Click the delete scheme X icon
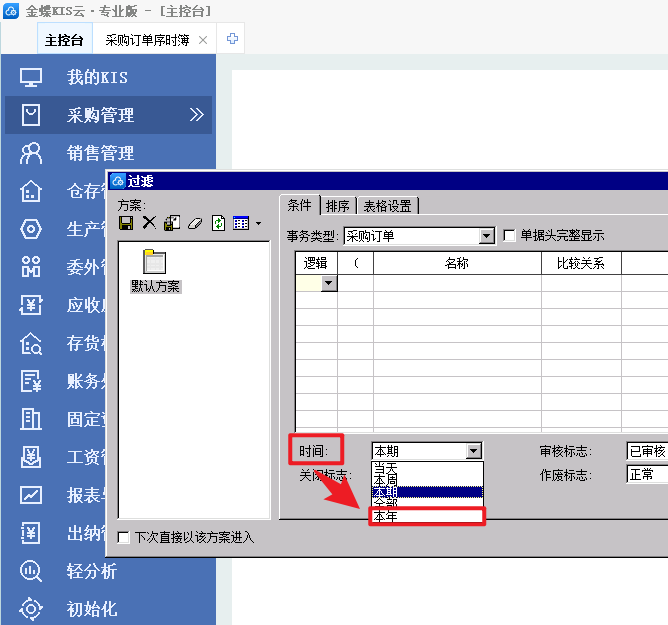The width and height of the screenshot is (668, 625). (x=149, y=223)
